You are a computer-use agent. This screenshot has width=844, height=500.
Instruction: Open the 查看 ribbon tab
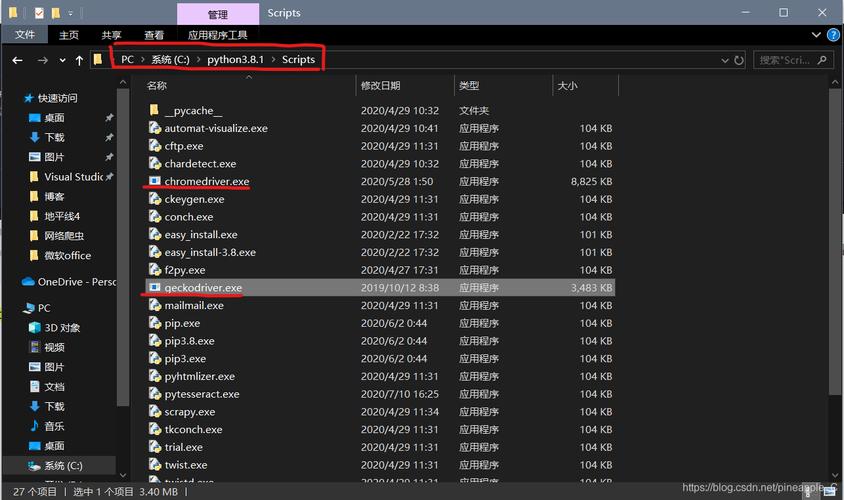point(153,35)
